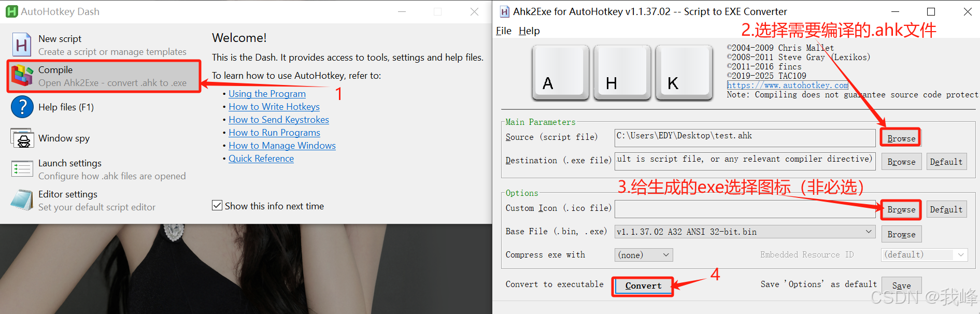This screenshot has width=980, height=314.
Task: Click the New script icon in Dash
Action: (22, 45)
